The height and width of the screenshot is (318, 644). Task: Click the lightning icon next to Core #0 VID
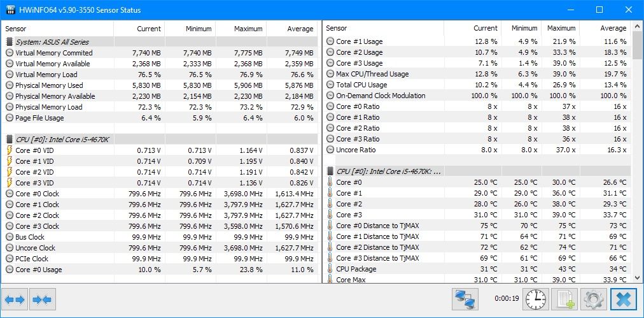coord(10,150)
